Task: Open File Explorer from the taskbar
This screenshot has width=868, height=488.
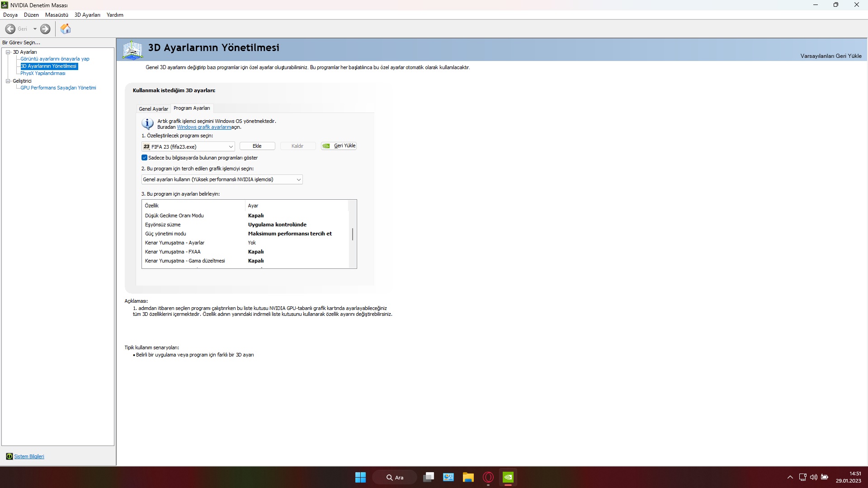Action: click(468, 477)
